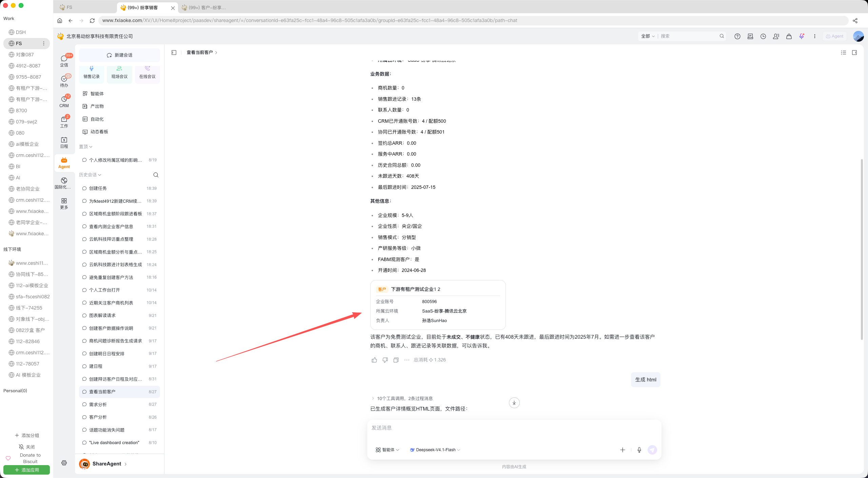Viewport: 868px width, 478px height.
Task: Open the Deepseek-V4.1-Flash model dropdown
Action: click(435, 450)
